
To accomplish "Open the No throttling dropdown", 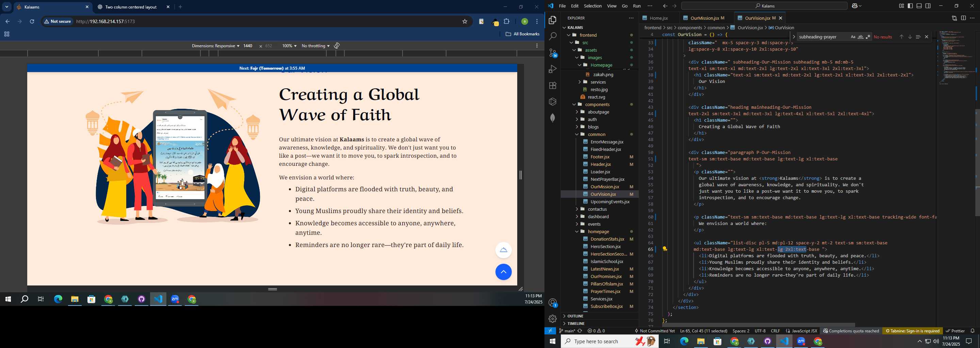I will coord(315,46).
